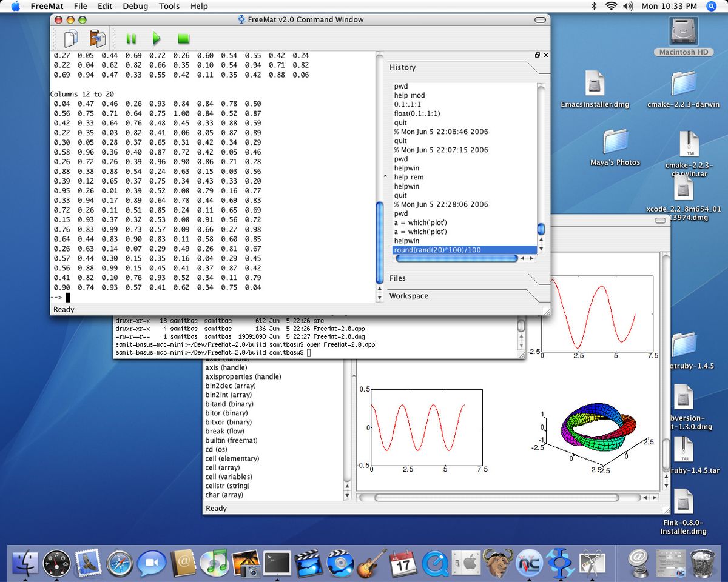Select the green Play execution icon
Viewport: 728px width, 582px height.
(x=157, y=38)
